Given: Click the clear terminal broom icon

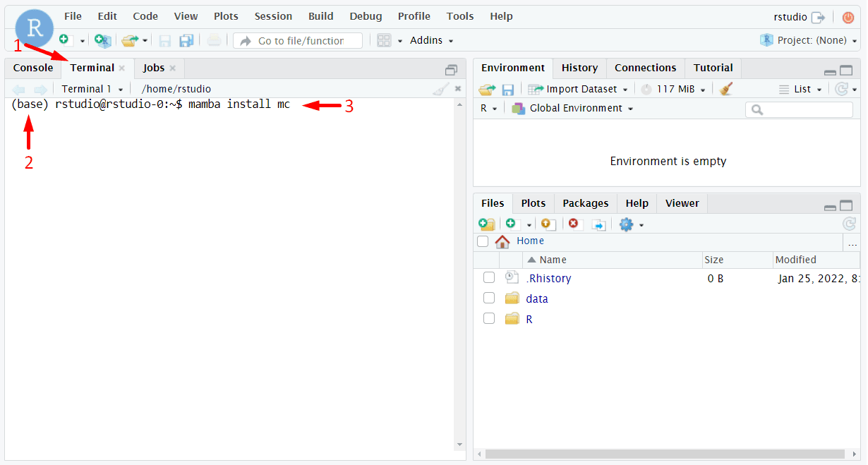Looking at the screenshot, I should (440, 89).
